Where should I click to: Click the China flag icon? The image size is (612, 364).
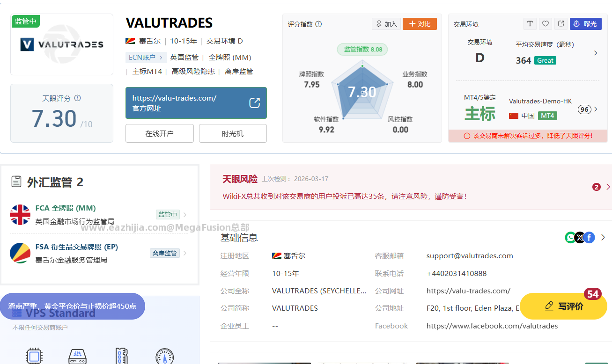pyautogui.click(x=514, y=116)
